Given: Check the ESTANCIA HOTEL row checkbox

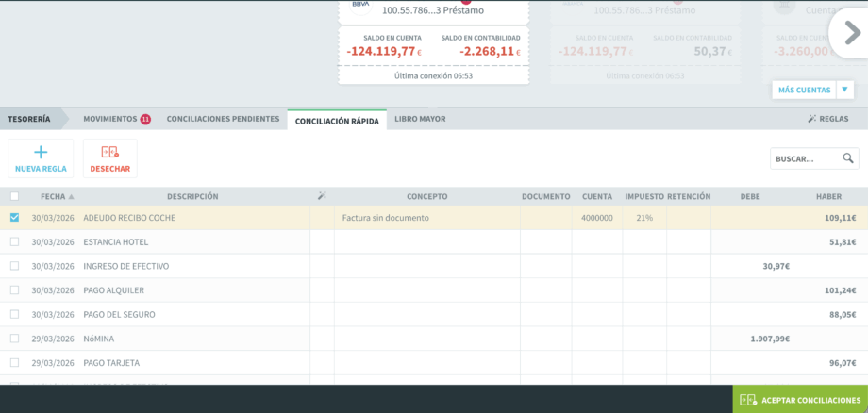Looking at the screenshot, I should (x=14, y=242).
